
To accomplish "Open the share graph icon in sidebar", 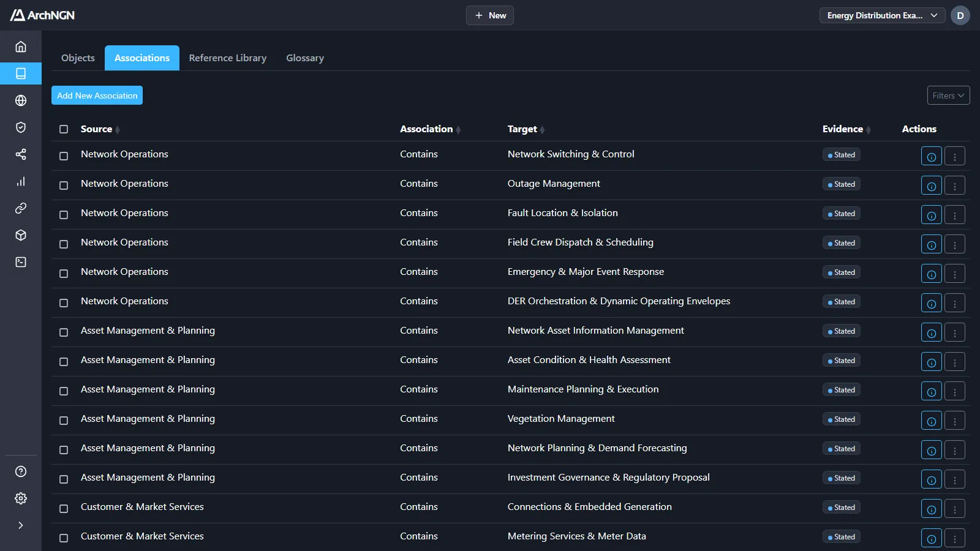I will click(x=21, y=154).
